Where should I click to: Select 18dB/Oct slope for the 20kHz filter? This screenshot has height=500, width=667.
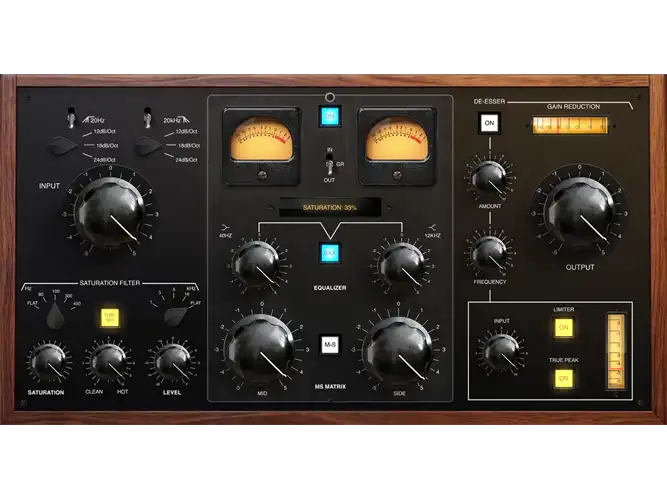click(x=189, y=146)
